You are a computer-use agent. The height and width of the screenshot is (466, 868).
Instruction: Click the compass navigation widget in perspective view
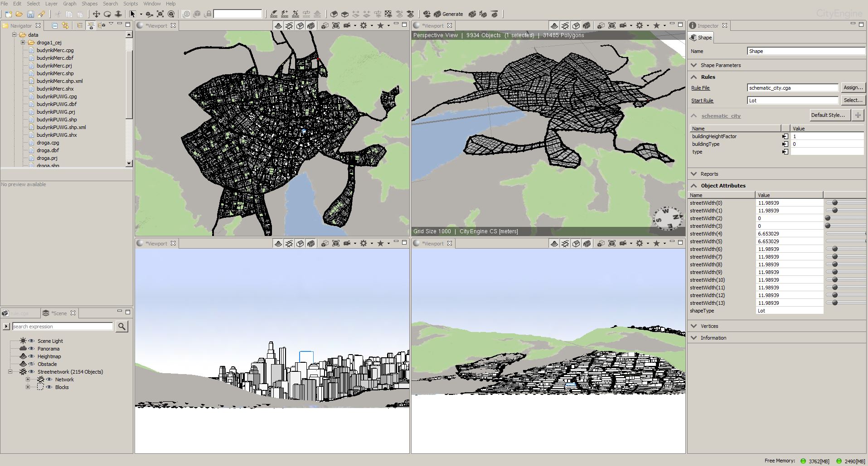tap(667, 218)
